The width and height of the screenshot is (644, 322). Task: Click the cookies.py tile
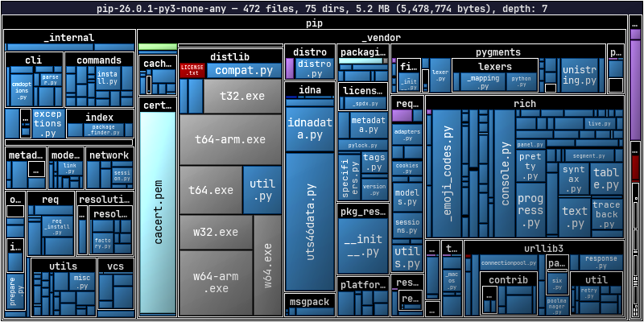click(407, 168)
